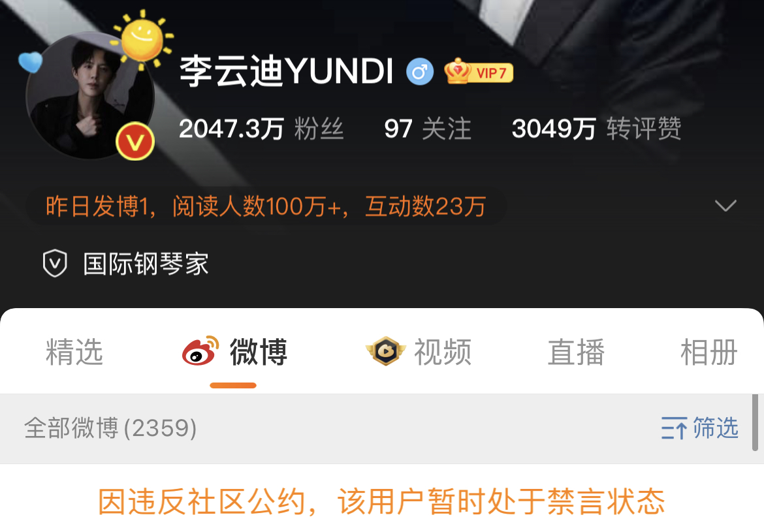Switch to the 精选 tab
This screenshot has width=764, height=532.
pyautogui.click(x=74, y=352)
